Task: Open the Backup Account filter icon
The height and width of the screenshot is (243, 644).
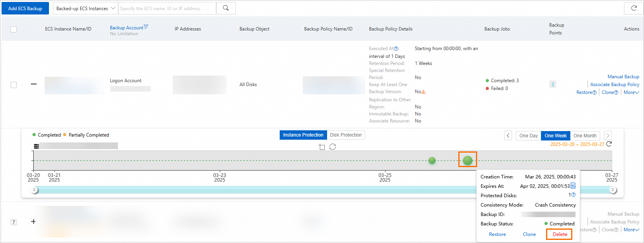Action: [146, 27]
